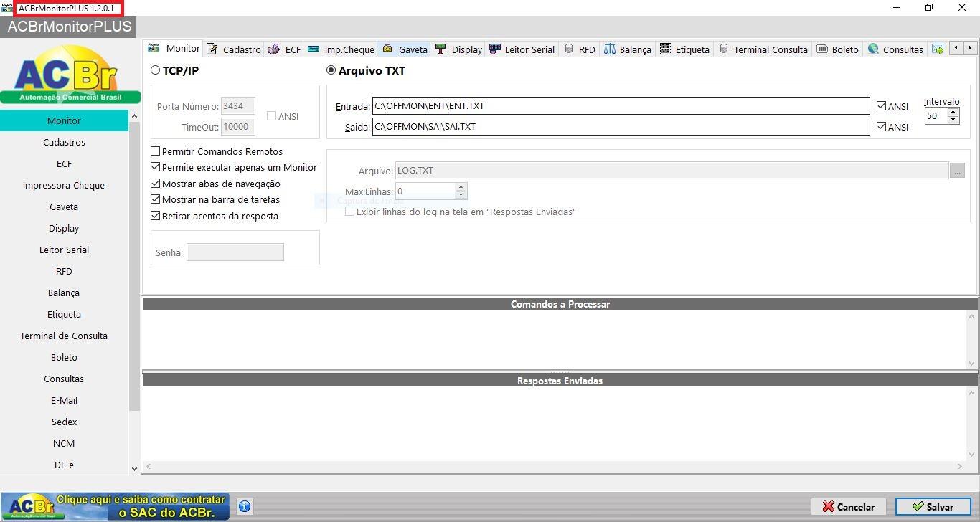The image size is (980, 522).
Task: Click the browse button for log Arquivo
Action: pyautogui.click(x=957, y=171)
